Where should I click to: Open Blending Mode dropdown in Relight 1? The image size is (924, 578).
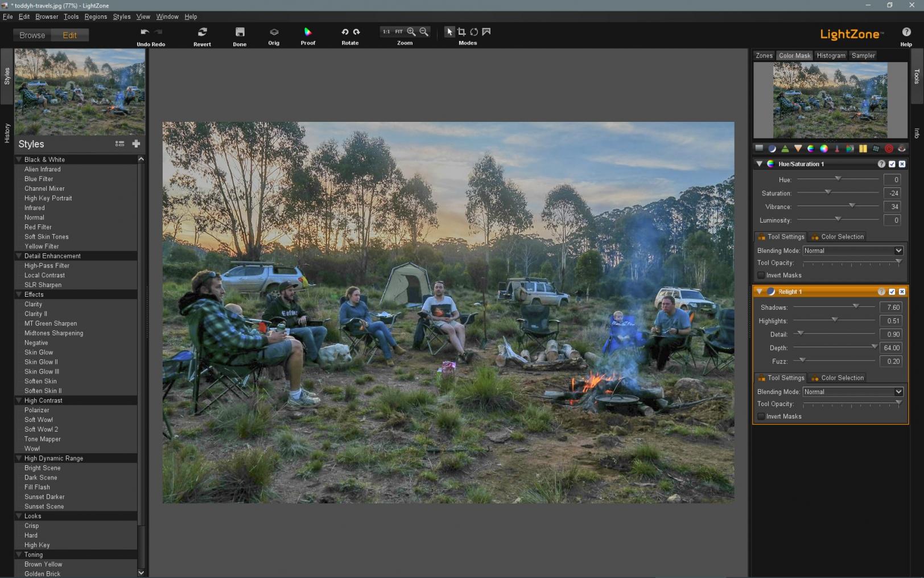pos(853,392)
